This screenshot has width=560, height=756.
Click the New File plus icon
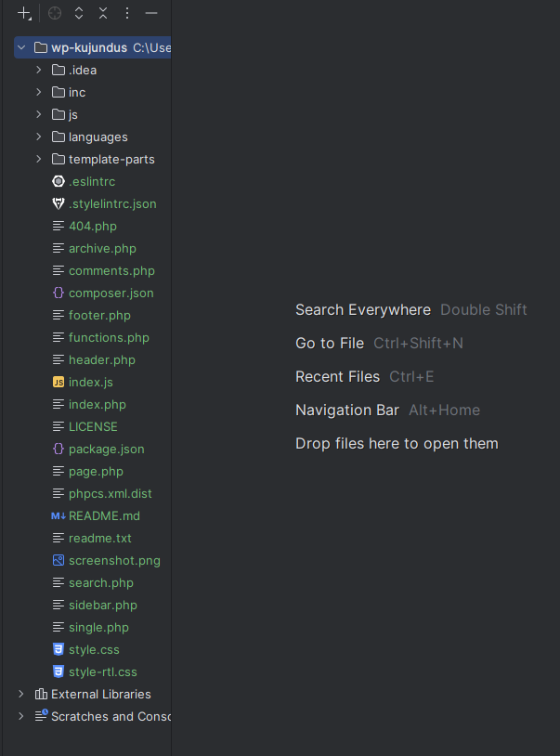25,13
